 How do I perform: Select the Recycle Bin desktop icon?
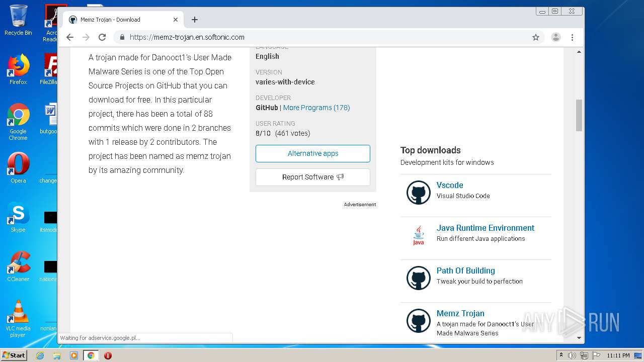[x=18, y=21]
